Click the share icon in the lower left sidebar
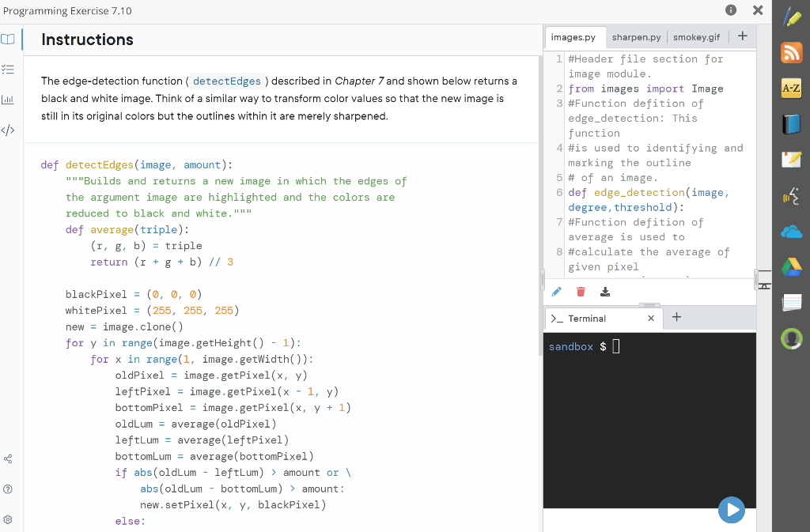Image resolution: width=810 pixels, height=532 pixels. pyautogui.click(x=8, y=458)
